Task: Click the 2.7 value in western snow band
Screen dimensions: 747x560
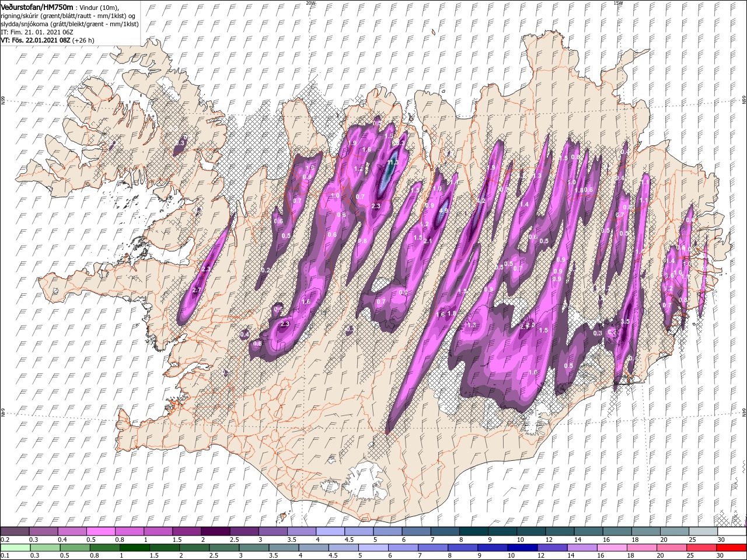Action: [x=197, y=290]
